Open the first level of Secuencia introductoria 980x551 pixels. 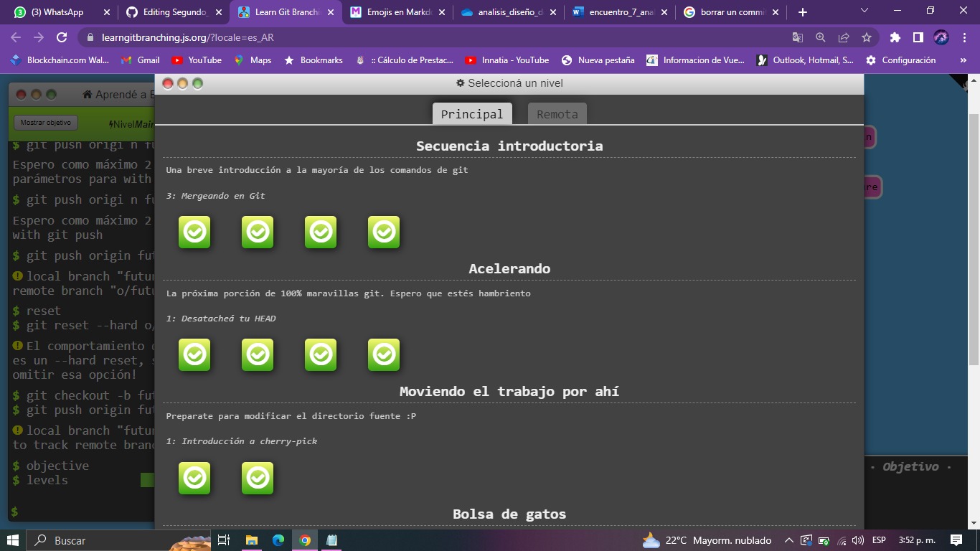point(194,231)
